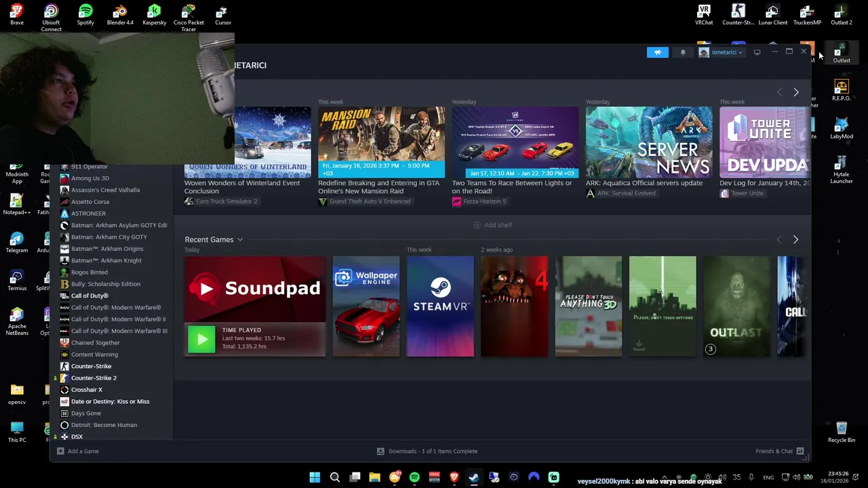
Task: Open File Explorer from the taskbar
Action: pyautogui.click(x=374, y=477)
